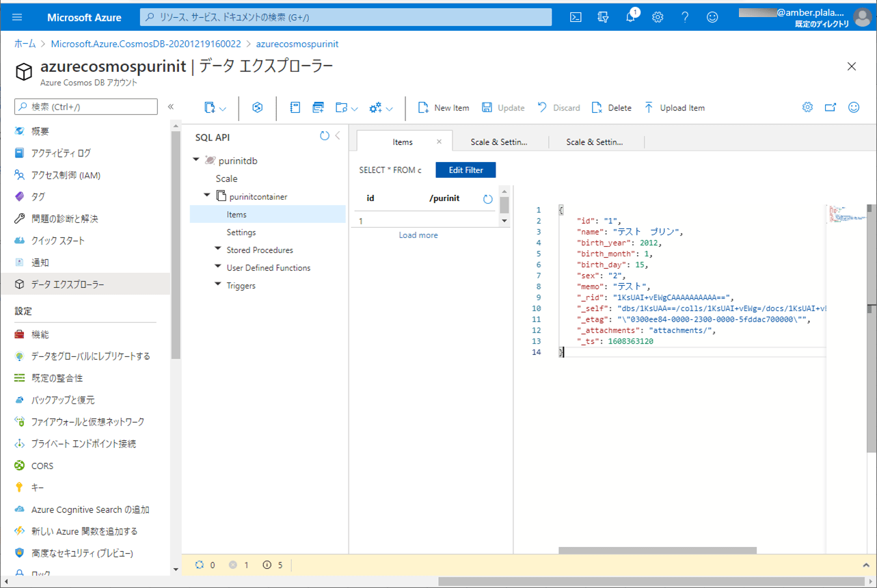Viewport: 877px width, 588px height.
Task: Click the sidebar search field
Action: 86,107
